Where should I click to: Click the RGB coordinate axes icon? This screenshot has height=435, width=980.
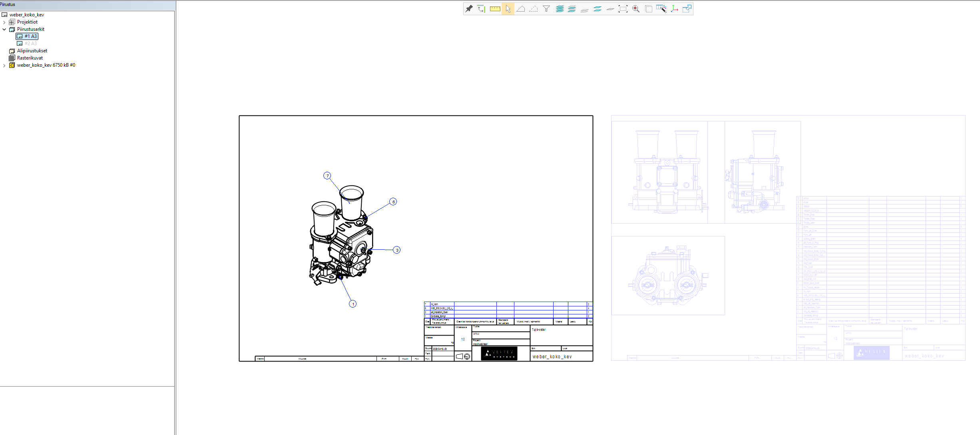pos(675,8)
